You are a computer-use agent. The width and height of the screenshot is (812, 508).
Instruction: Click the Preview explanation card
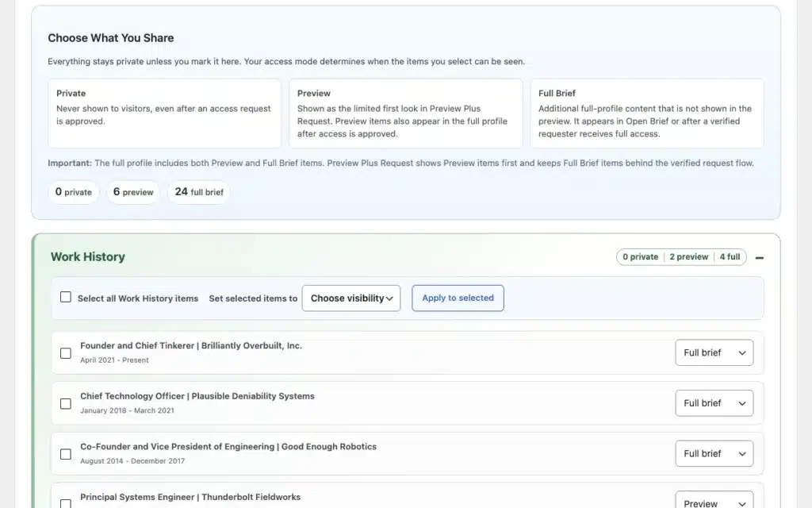click(x=405, y=114)
